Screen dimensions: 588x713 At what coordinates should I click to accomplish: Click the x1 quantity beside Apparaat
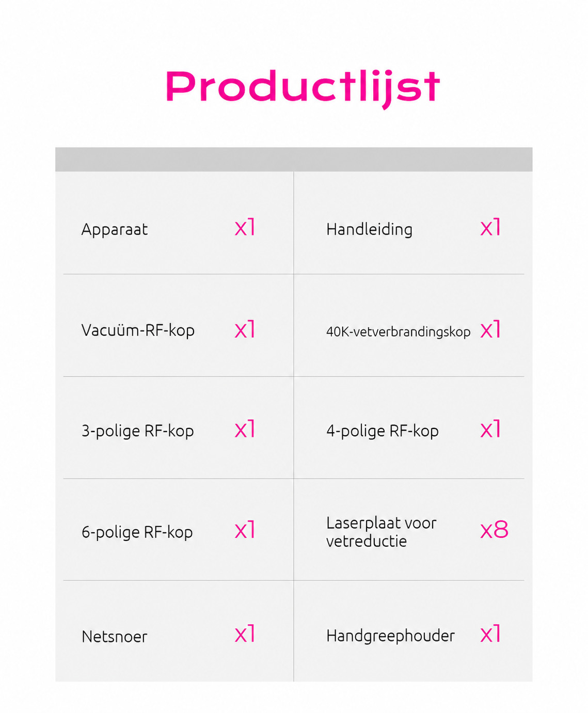click(x=245, y=227)
